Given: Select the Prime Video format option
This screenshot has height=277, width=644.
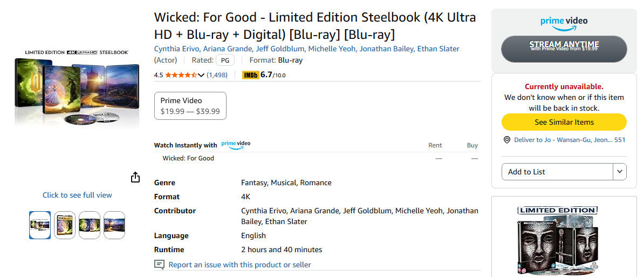Looking at the screenshot, I should click(x=190, y=106).
